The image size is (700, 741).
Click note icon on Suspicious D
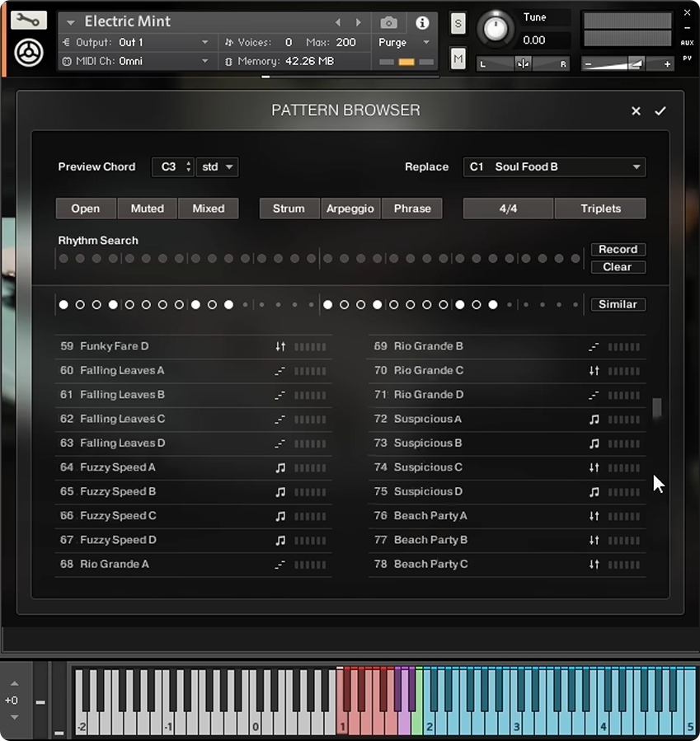(x=594, y=492)
